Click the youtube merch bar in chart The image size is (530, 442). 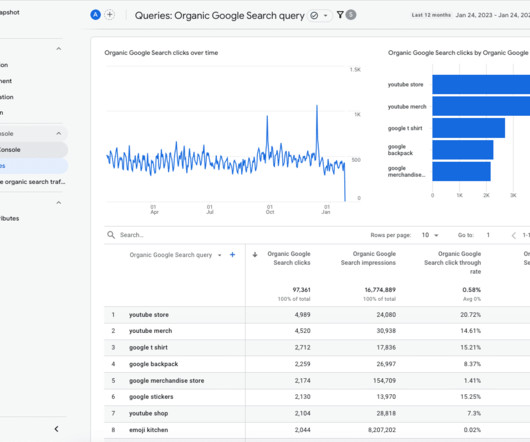481,106
